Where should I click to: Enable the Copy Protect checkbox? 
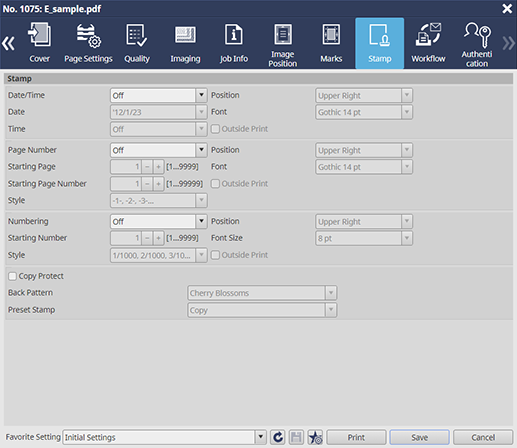(12, 276)
